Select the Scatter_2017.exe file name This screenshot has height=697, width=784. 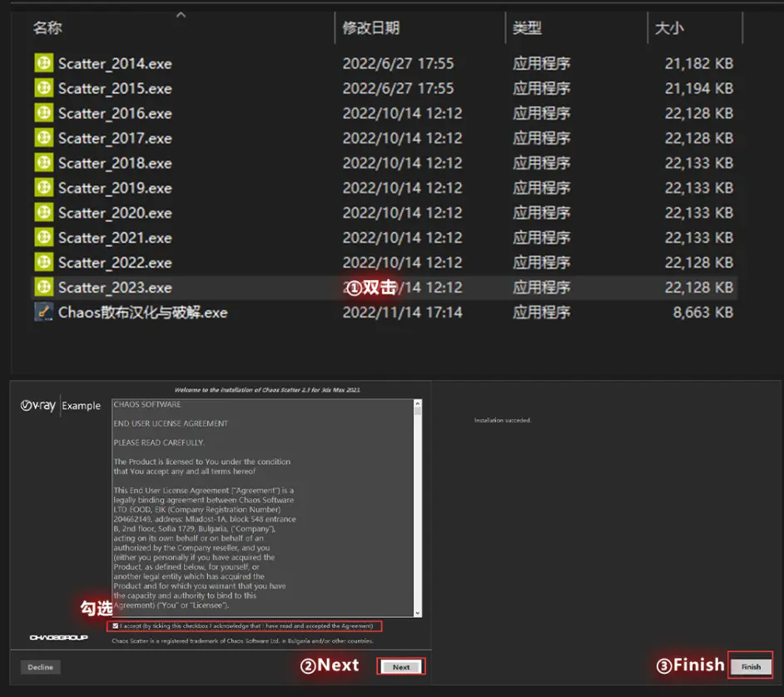[x=115, y=138]
